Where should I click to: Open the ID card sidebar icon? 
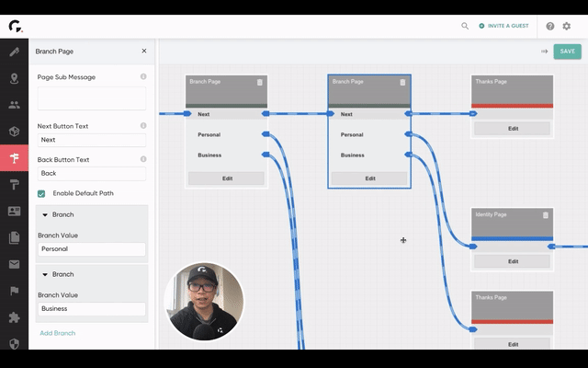15,211
